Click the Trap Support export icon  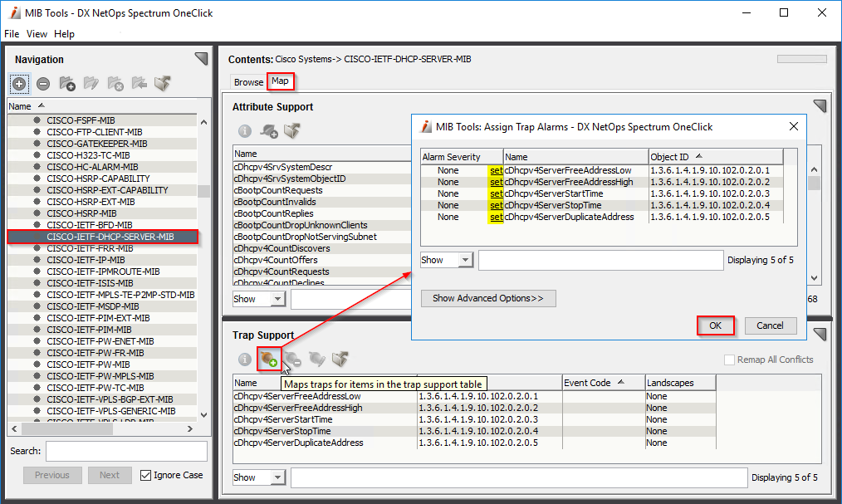point(340,360)
